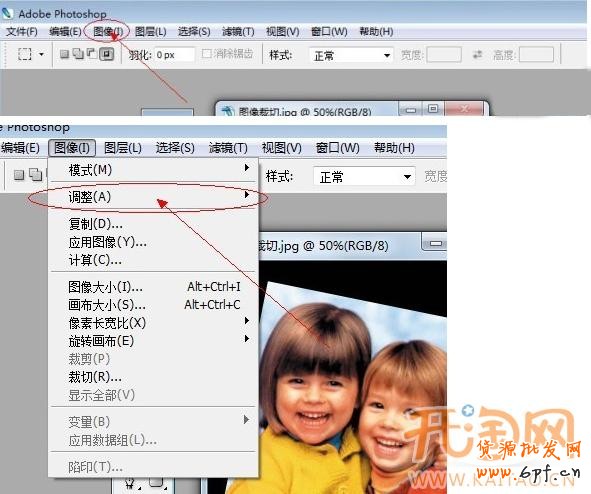Select the Intersect with Selection mode icon
591x494 pixels.
106,54
